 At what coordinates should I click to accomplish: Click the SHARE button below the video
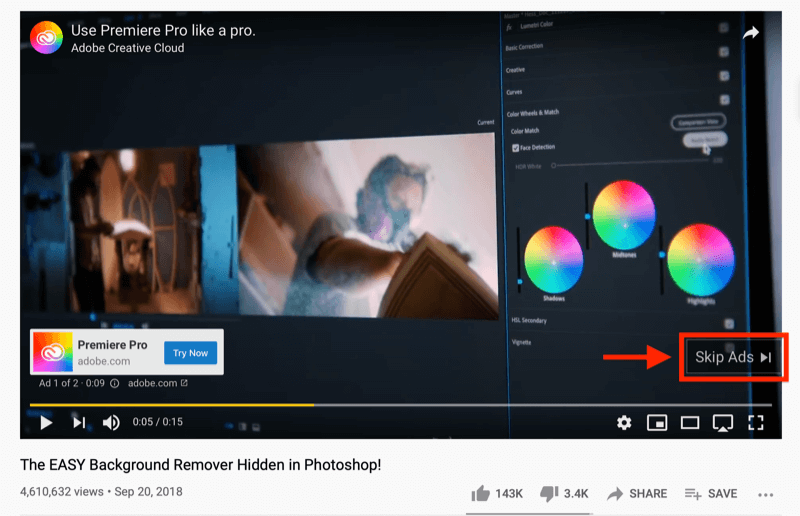[637, 494]
